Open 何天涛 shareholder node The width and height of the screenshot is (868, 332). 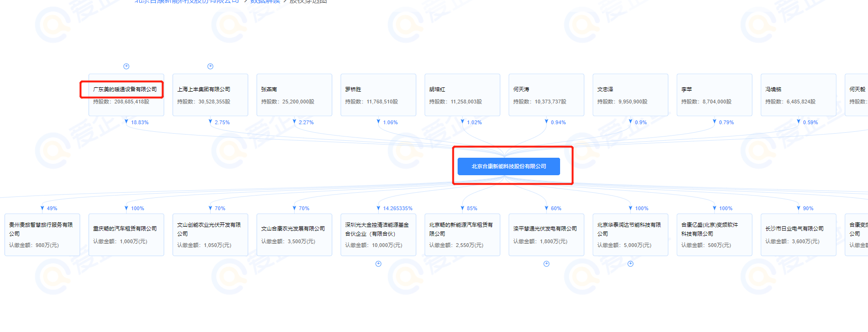click(x=546, y=95)
